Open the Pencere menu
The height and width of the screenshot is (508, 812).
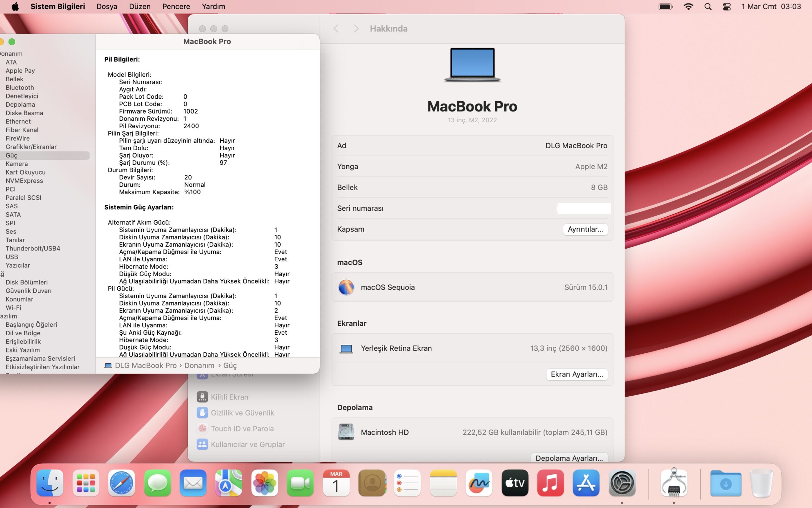pyautogui.click(x=176, y=6)
